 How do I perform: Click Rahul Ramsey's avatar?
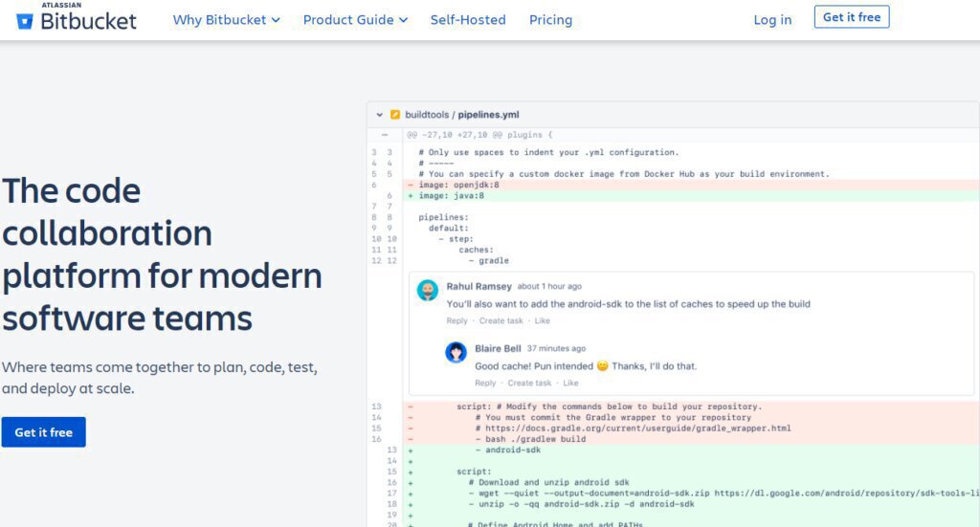pyautogui.click(x=428, y=291)
